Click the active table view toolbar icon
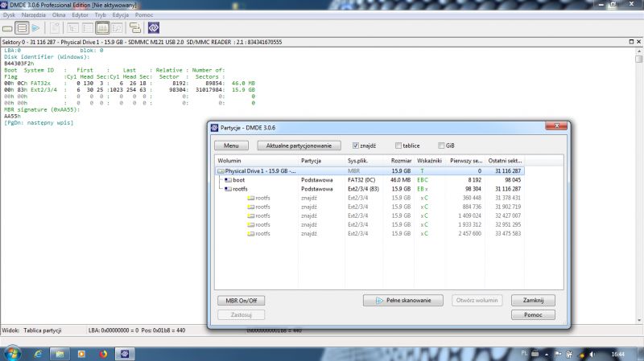Viewport: 644px width, 361px height. tap(102, 28)
